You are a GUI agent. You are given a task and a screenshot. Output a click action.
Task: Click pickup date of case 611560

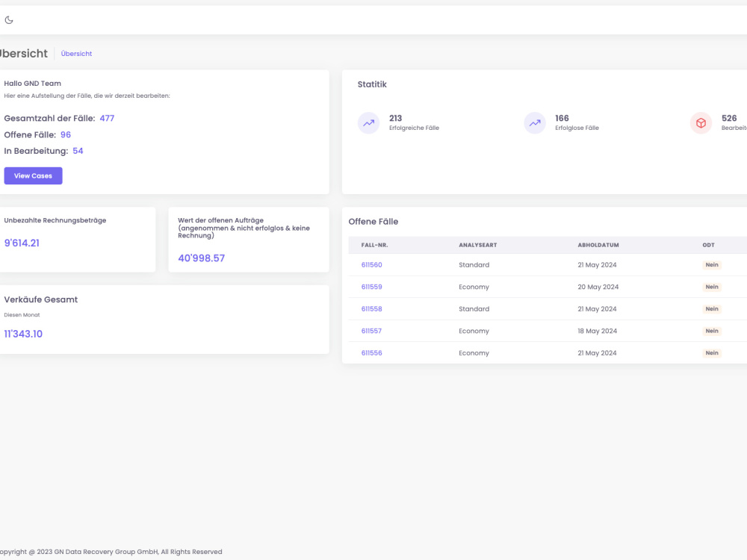598,265
